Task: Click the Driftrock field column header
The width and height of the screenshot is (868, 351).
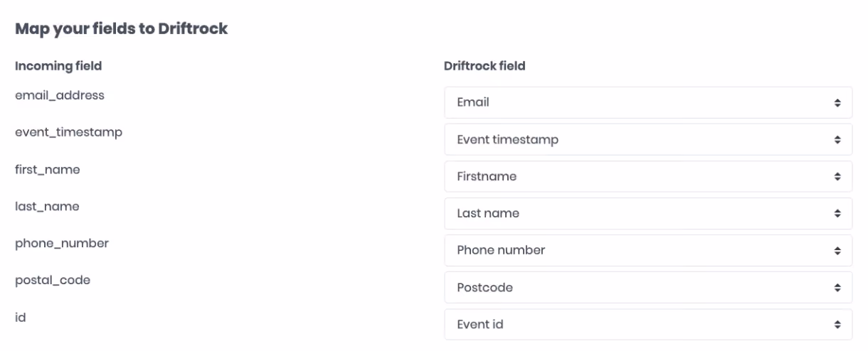Action: click(485, 66)
